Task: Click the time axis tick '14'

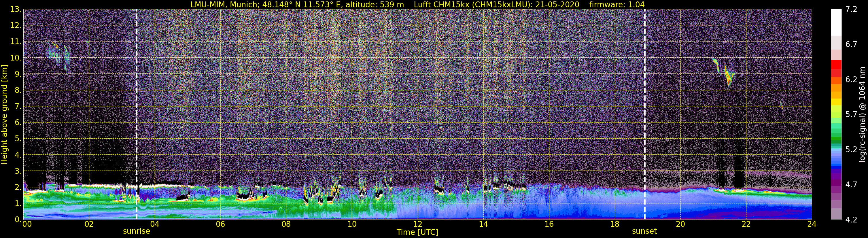Action: click(483, 224)
